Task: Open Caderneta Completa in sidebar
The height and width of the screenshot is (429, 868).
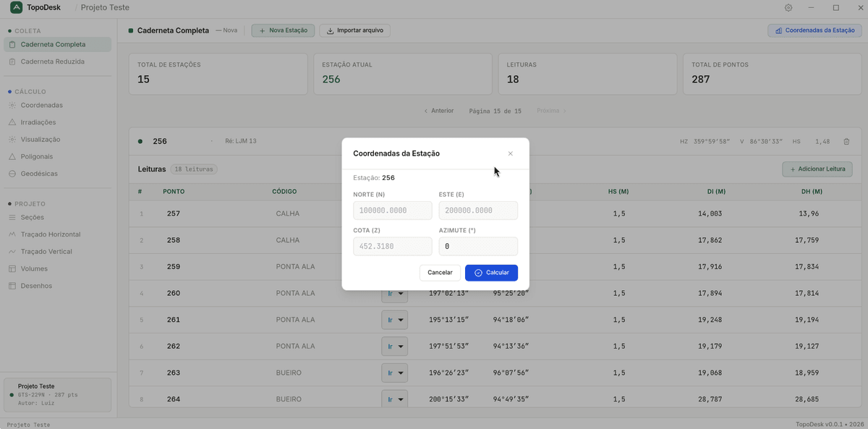Action: pos(57,45)
